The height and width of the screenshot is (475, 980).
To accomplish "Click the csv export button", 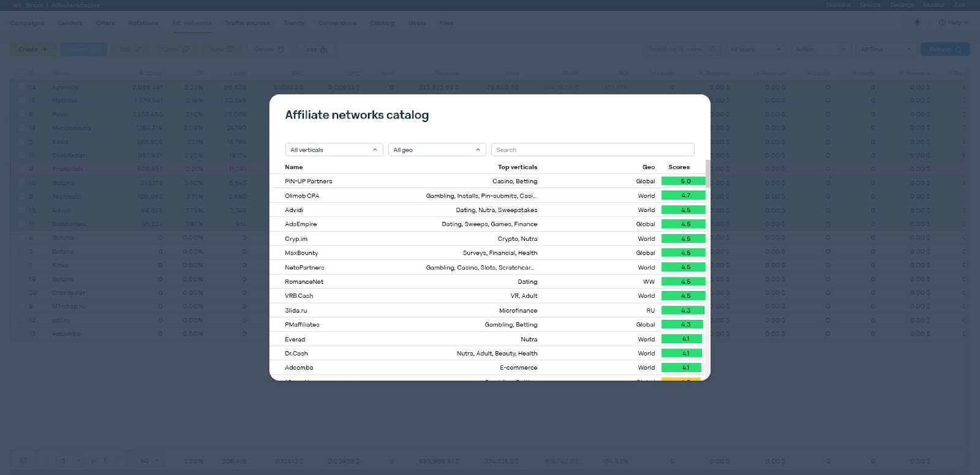I will click(x=317, y=50).
